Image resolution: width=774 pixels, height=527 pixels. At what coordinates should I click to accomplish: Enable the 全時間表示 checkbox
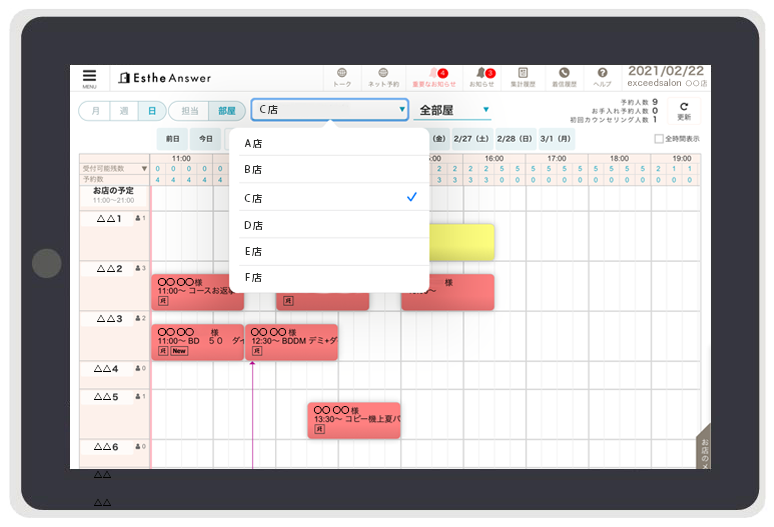point(658,139)
